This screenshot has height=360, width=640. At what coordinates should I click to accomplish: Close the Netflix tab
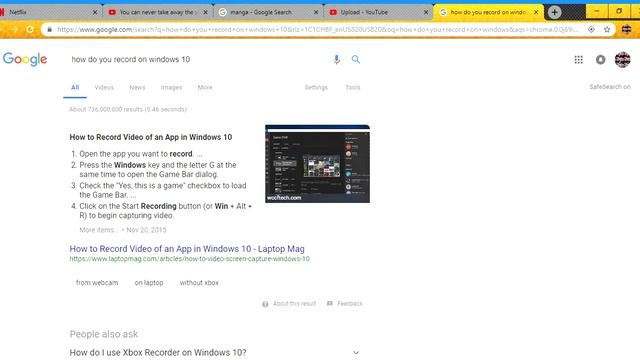point(95,12)
